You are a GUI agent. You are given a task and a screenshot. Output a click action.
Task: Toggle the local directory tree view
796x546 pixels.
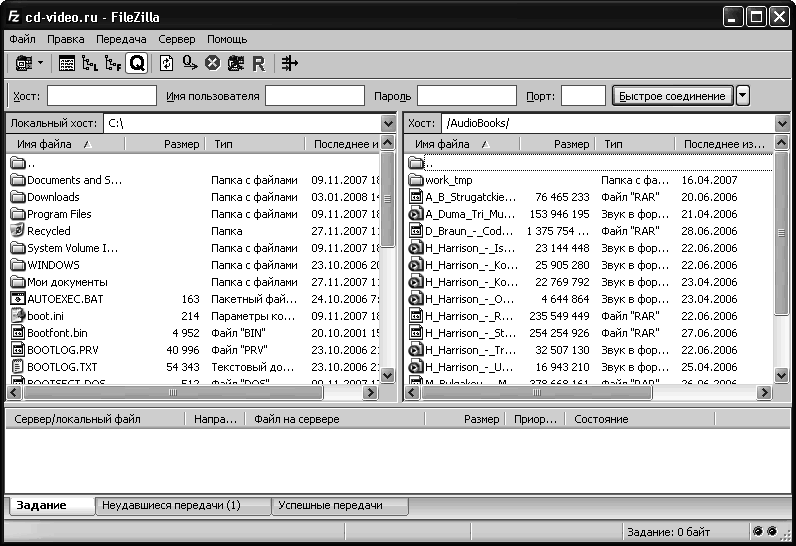coord(90,63)
